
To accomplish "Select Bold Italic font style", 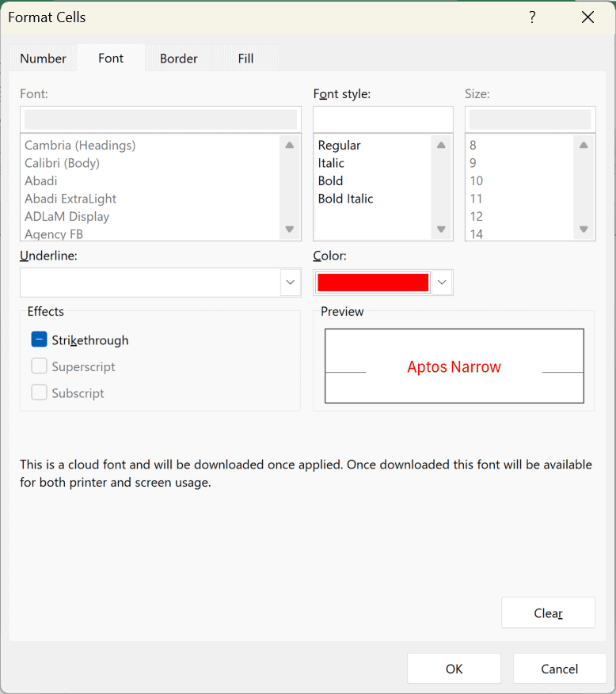I will click(345, 199).
